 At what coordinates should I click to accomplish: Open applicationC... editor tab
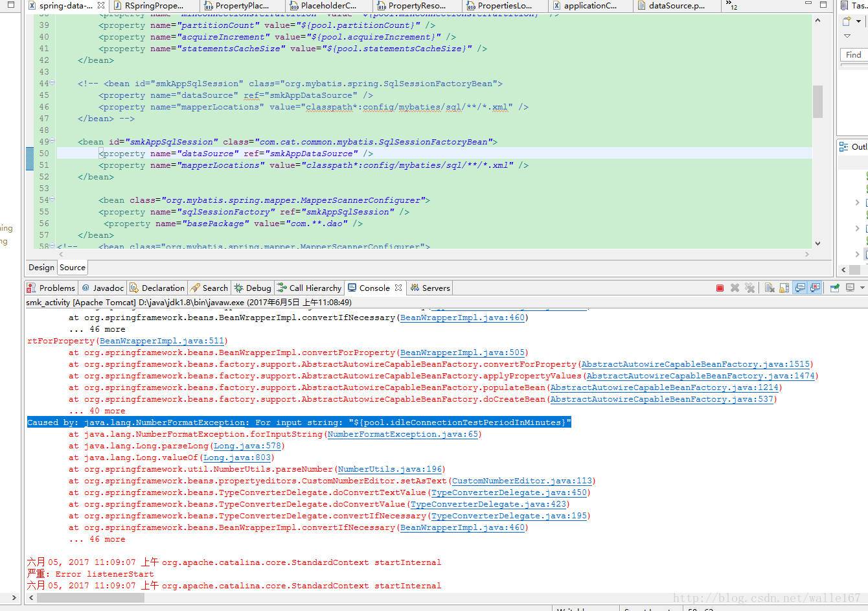coord(590,6)
